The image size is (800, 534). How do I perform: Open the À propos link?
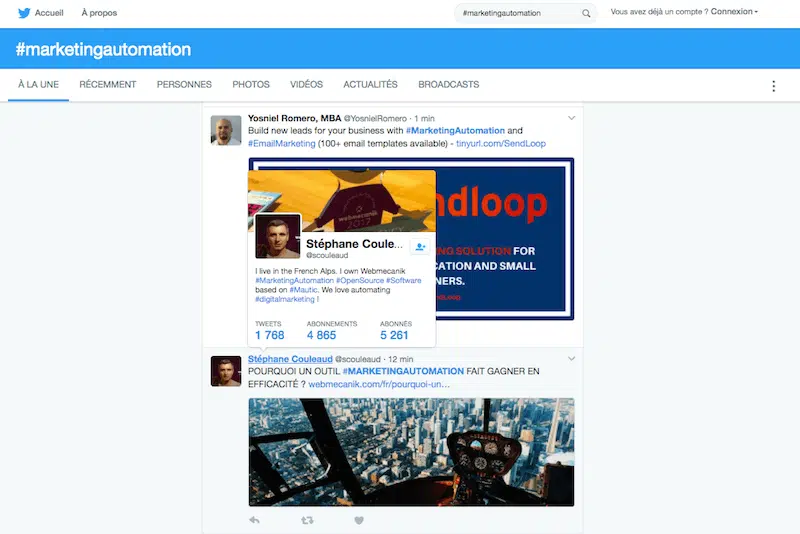[x=99, y=13]
